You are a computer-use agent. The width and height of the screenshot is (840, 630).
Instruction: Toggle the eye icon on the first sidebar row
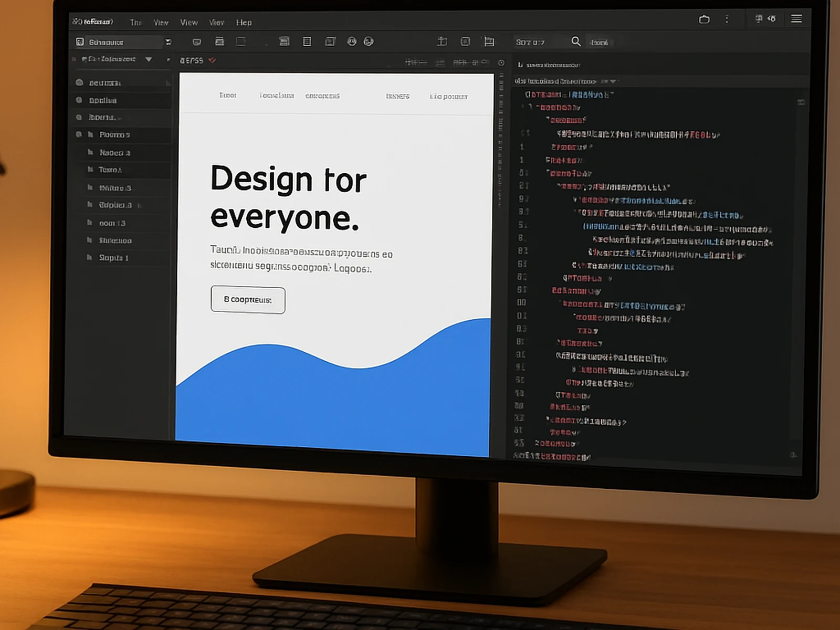79,82
